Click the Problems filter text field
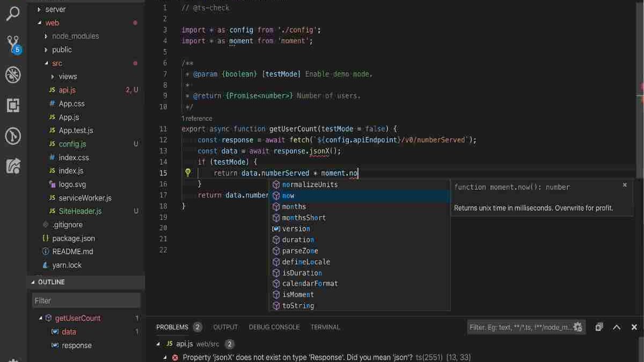This screenshot has height=362, width=644. pos(520,327)
